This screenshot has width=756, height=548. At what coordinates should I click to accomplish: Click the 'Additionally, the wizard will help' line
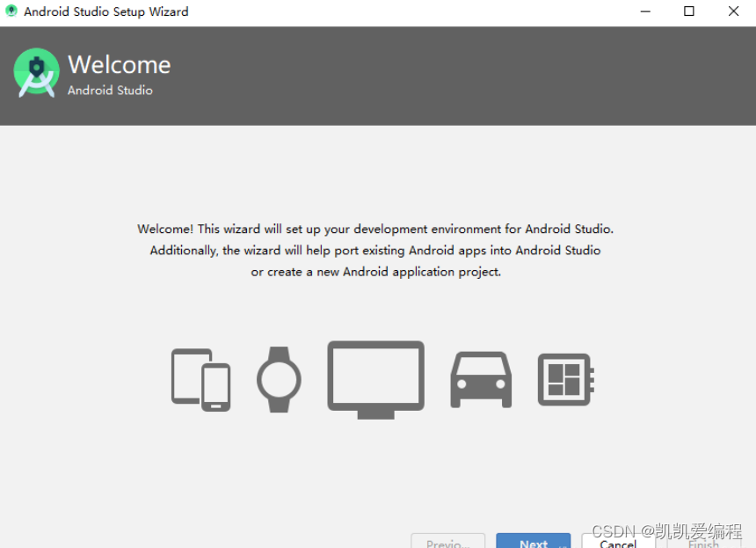pos(375,251)
